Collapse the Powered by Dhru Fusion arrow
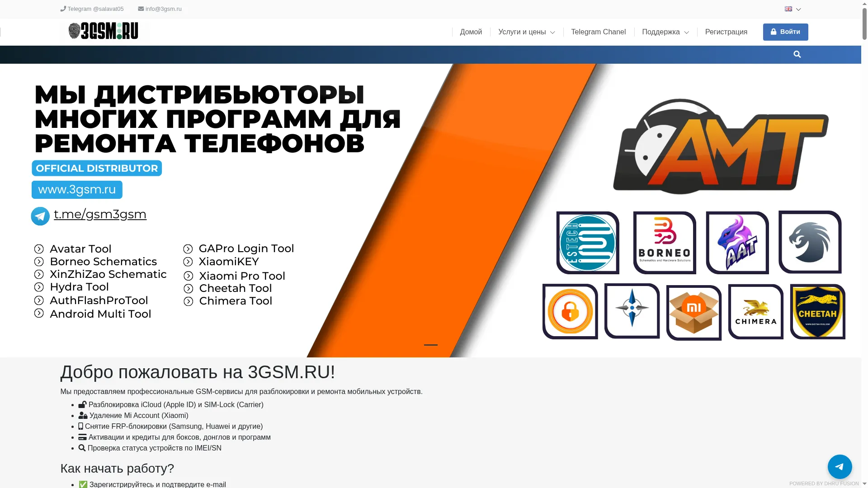The height and width of the screenshot is (488, 868). [x=864, y=484]
